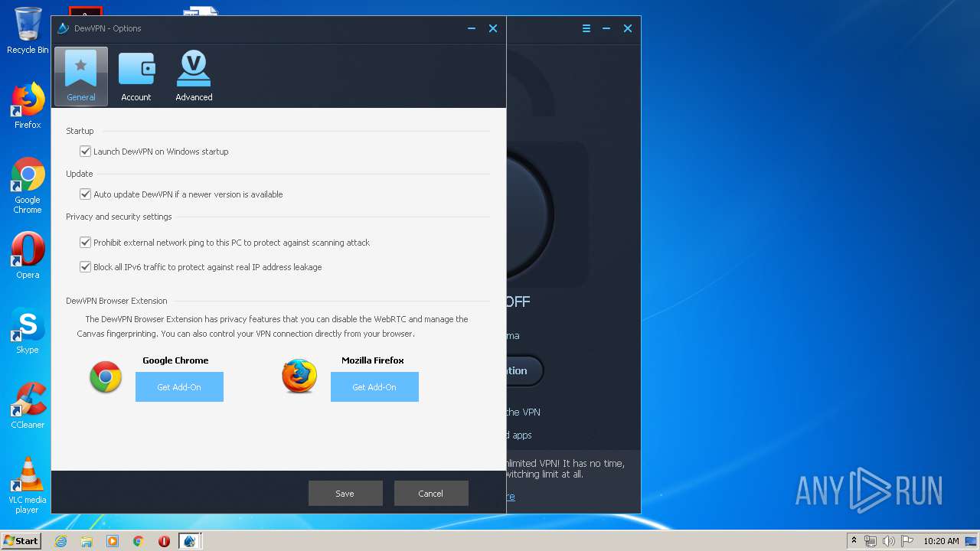Open network icon in system tray
Image resolution: width=980 pixels, height=551 pixels.
(x=871, y=541)
